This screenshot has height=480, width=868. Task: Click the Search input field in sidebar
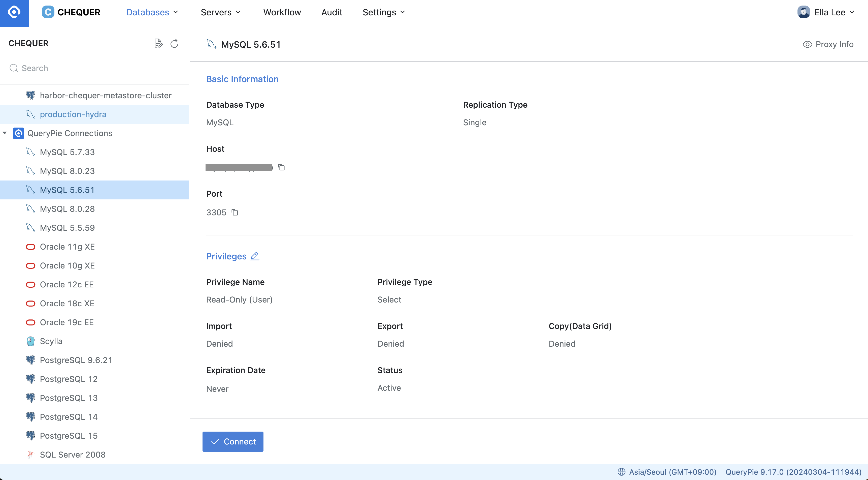tap(94, 68)
